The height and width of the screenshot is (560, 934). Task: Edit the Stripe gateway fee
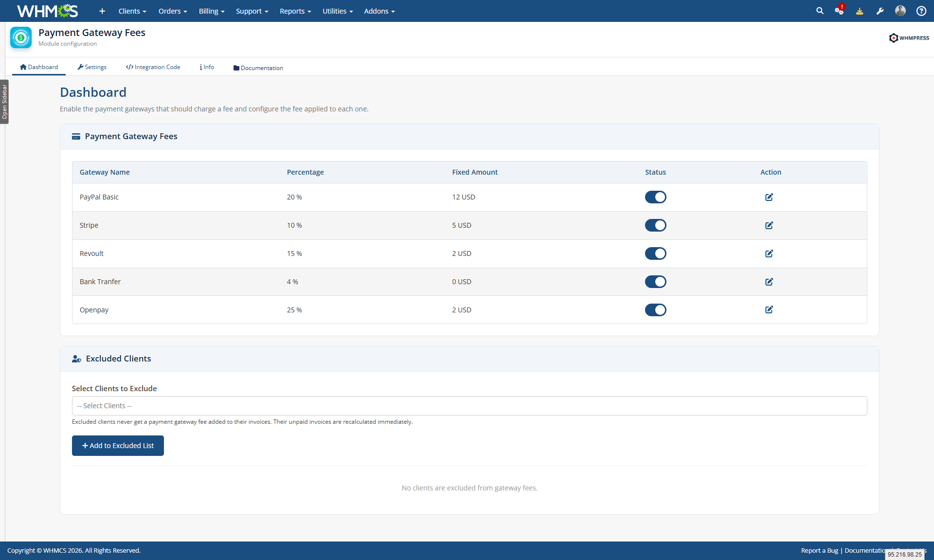click(x=769, y=225)
